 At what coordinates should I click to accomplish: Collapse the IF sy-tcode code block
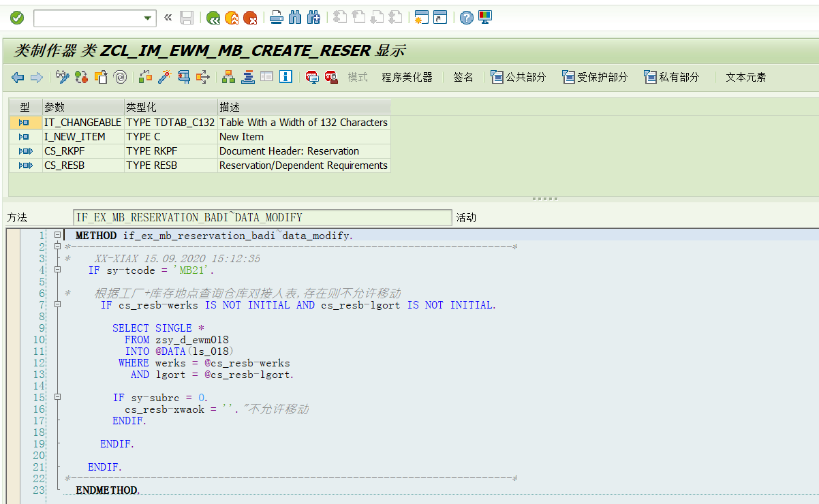tap(57, 270)
